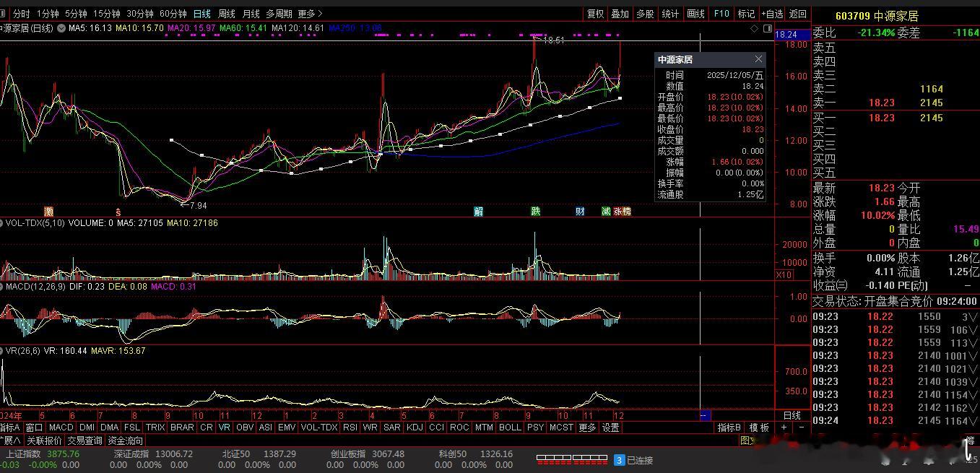980x473 pixels.
Task: Click the plus zoom-in icon at bottom right
Action: (x=784, y=428)
